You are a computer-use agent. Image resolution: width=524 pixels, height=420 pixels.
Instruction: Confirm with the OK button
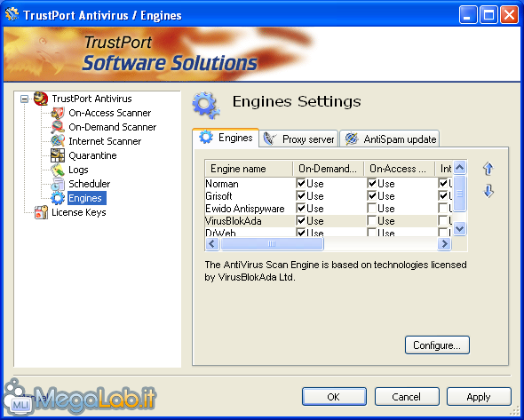[x=334, y=397]
